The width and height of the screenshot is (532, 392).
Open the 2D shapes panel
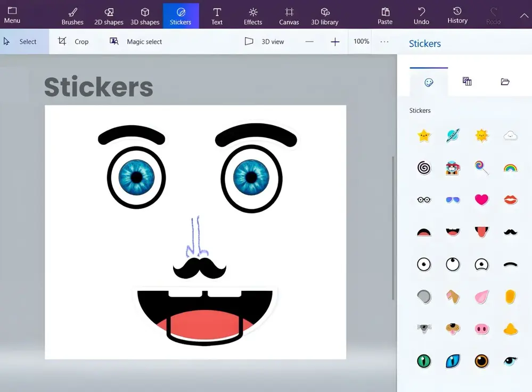tap(109, 15)
